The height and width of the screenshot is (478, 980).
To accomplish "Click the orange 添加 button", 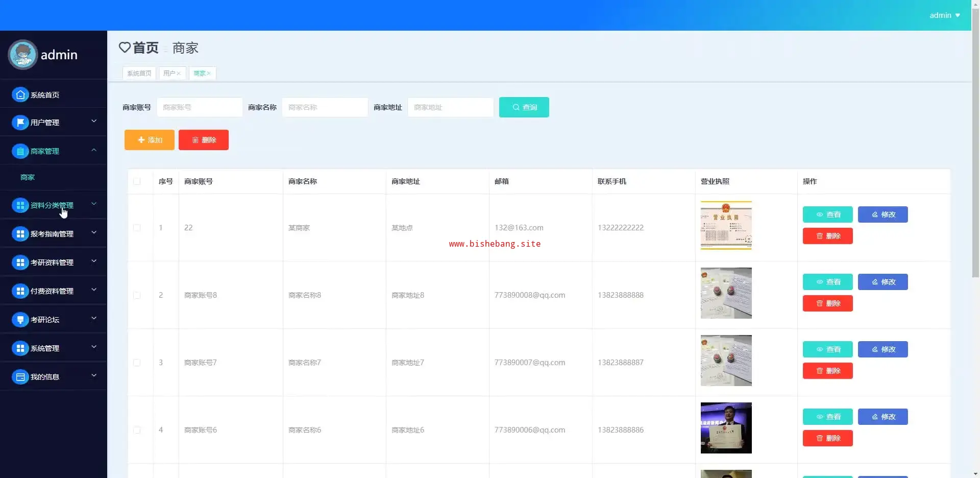I will click(x=150, y=140).
